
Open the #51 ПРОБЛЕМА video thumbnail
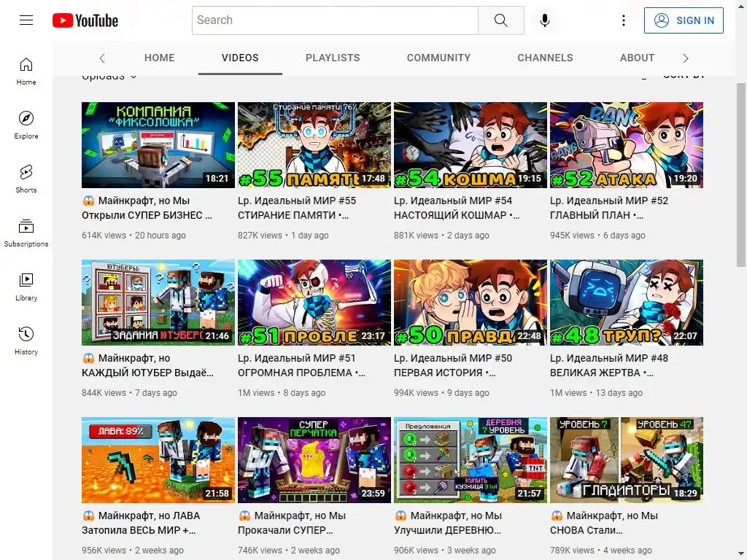click(x=314, y=303)
